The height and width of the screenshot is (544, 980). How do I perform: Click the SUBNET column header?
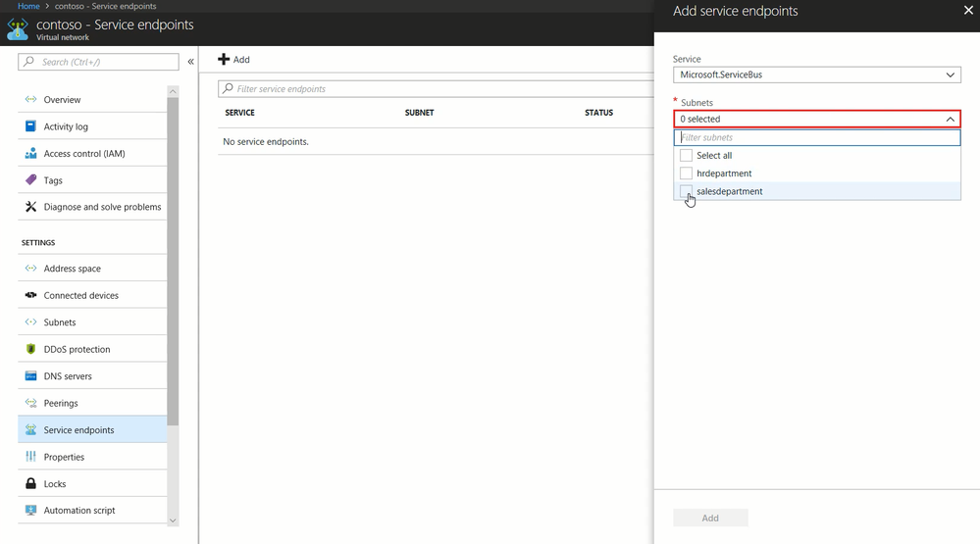coord(419,113)
